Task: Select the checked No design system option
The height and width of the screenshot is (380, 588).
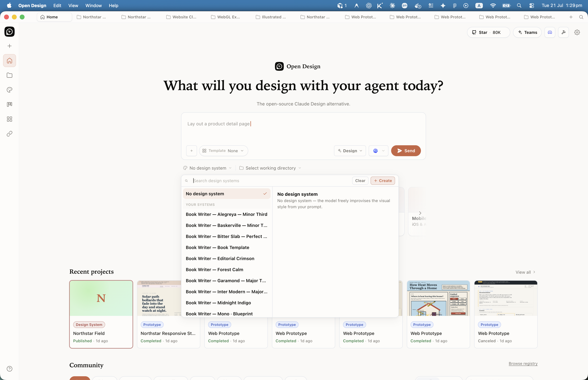Action: 226,194
